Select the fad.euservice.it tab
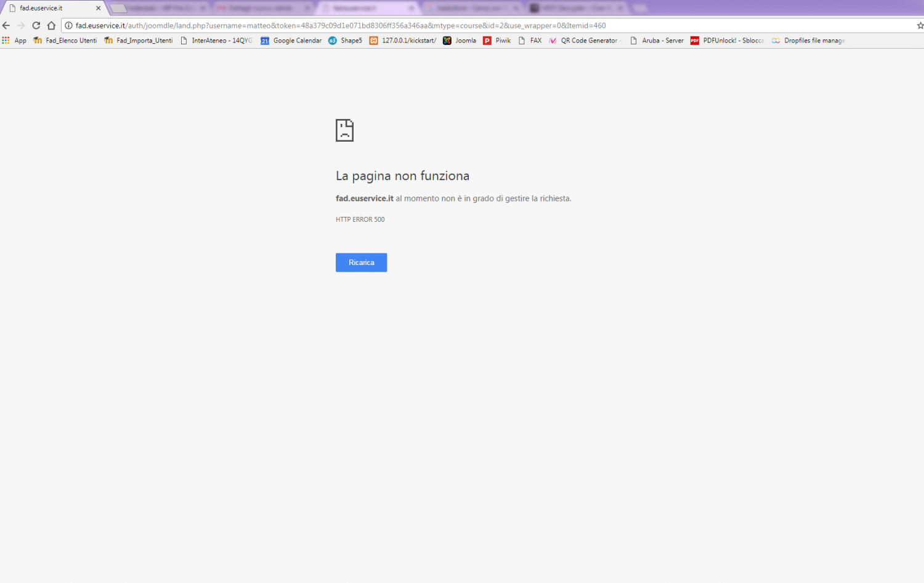 point(49,8)
